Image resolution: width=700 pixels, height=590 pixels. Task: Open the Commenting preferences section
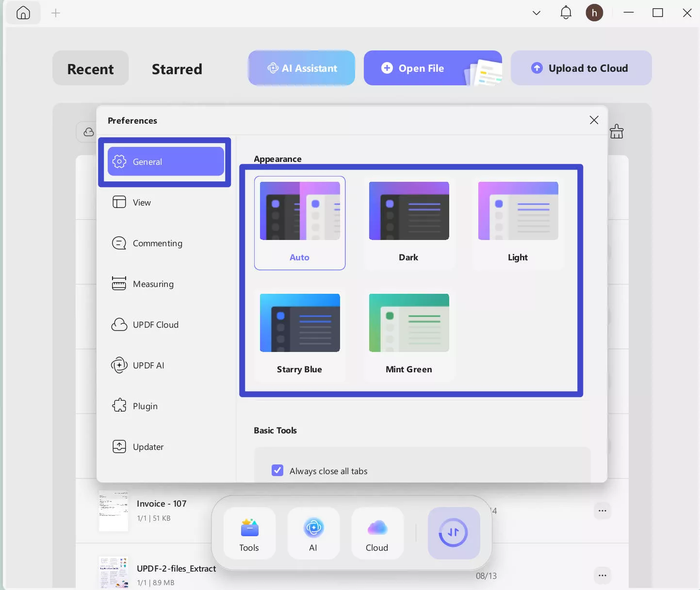166,243
